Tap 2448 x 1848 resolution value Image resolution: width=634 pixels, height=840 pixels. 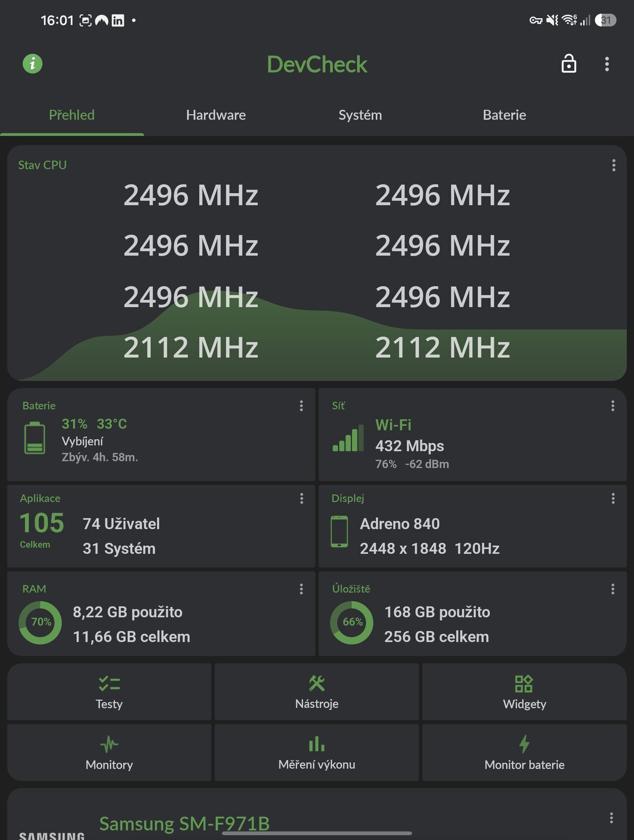(x=403, y=548)
